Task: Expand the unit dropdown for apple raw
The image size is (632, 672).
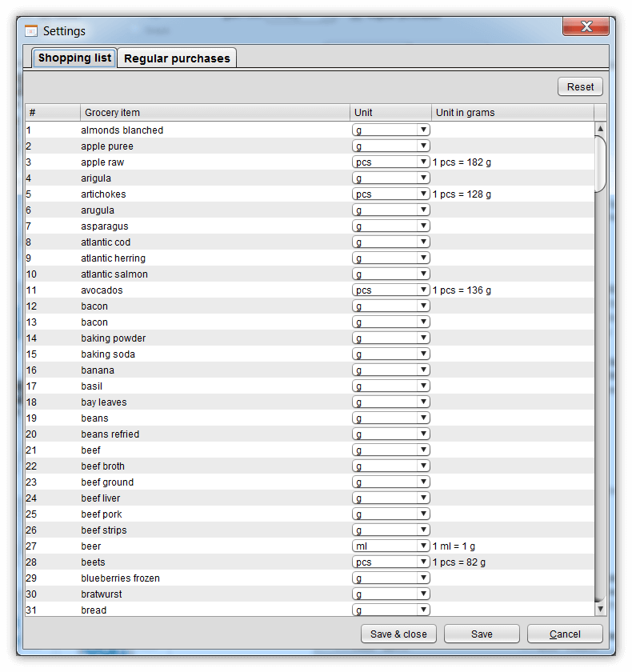Action: click(391, 162)
